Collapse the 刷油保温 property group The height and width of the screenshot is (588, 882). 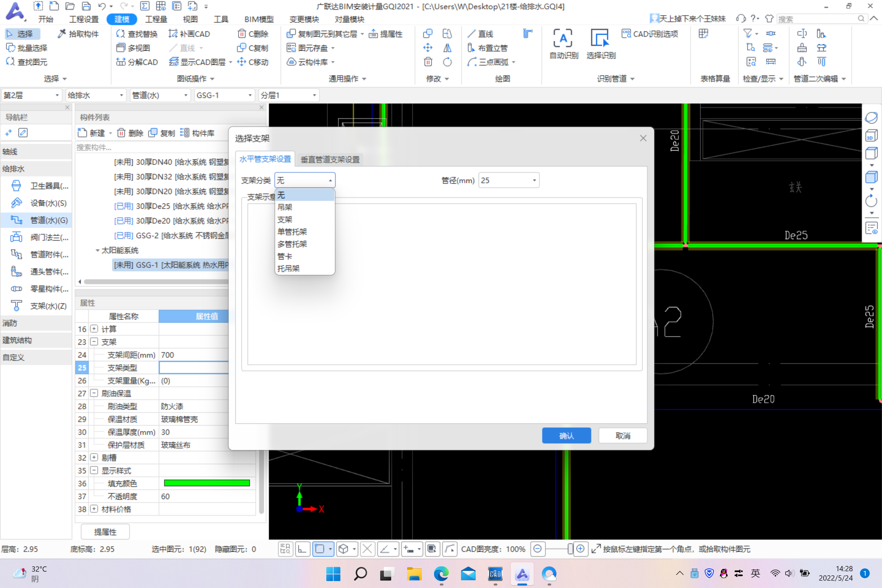94,393
